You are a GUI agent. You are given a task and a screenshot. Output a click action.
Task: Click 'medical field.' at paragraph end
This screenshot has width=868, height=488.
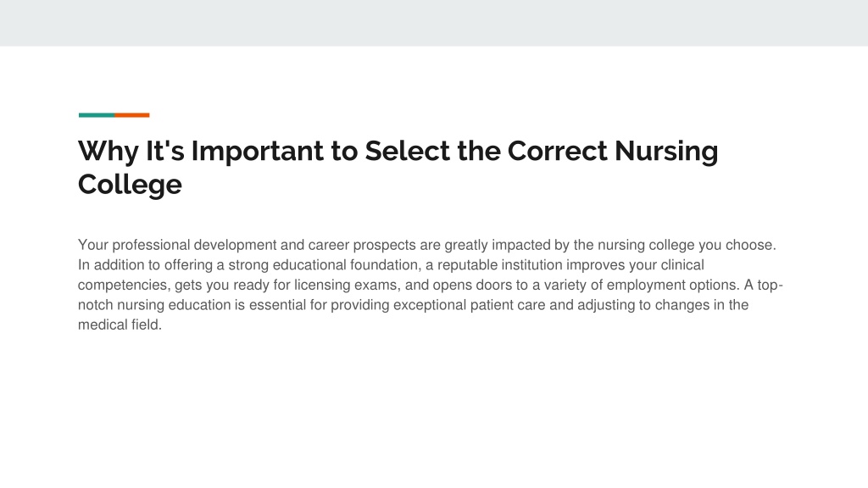tap(120, 324)
